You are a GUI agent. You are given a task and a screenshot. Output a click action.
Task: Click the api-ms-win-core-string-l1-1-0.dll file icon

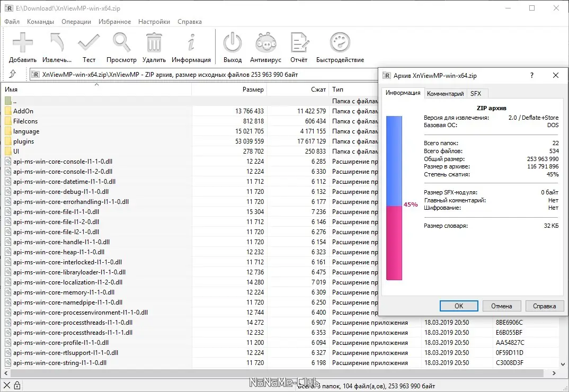click(8, 362)
